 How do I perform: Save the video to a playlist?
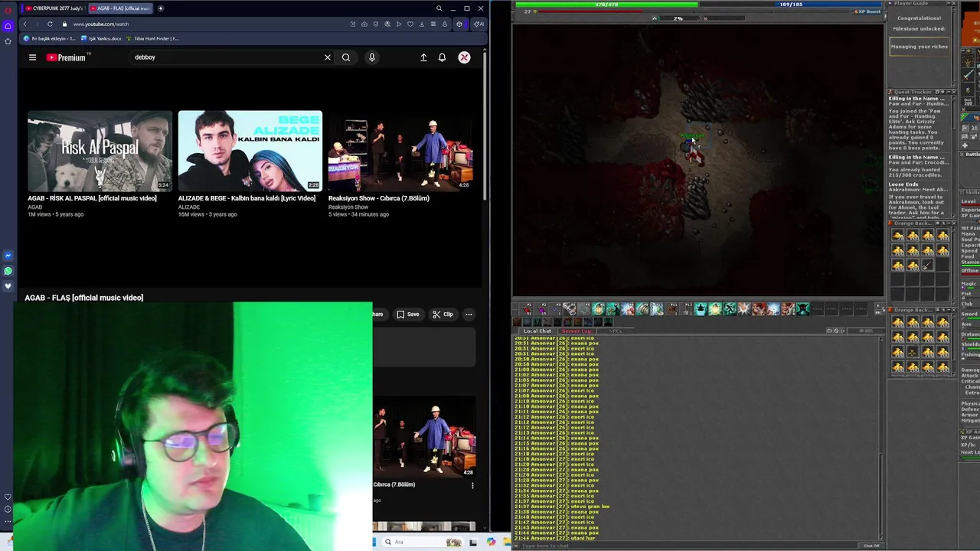(407, 315)
